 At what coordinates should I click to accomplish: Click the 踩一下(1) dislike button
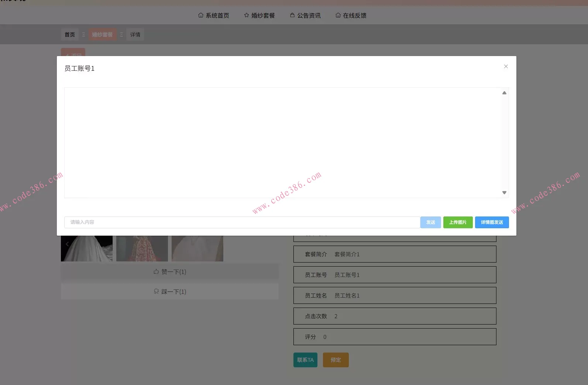click(x=170, y=291)
